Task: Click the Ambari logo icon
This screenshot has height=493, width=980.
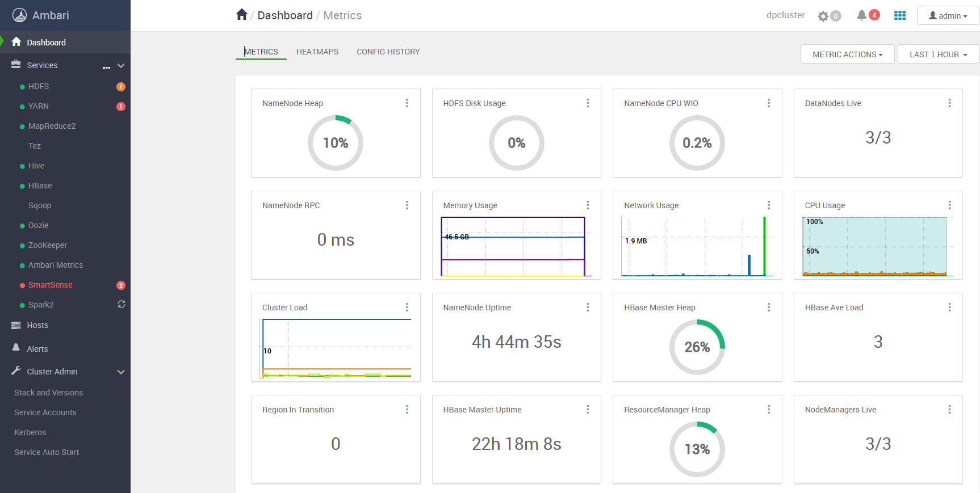Action: [x=19, y=15]
